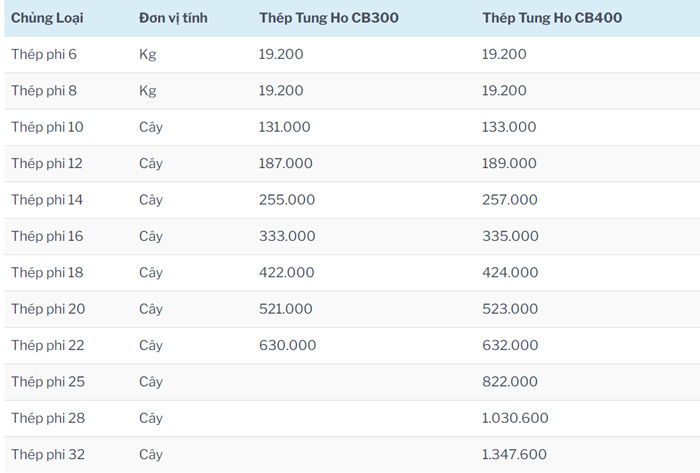This screenshot has width=700, height=473.
Task: Click the Thép phi 6 row label
Action: (x=44, y=54)
